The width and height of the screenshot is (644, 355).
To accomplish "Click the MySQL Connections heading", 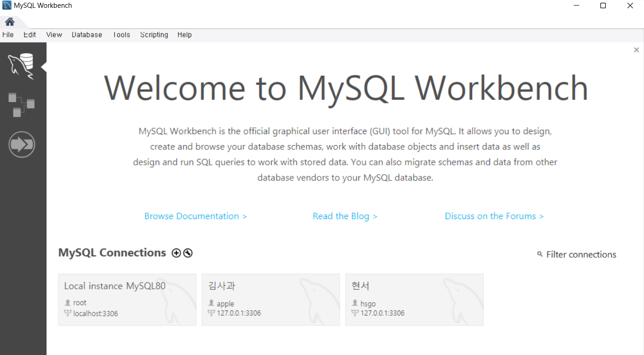I will tap(112, 253).
